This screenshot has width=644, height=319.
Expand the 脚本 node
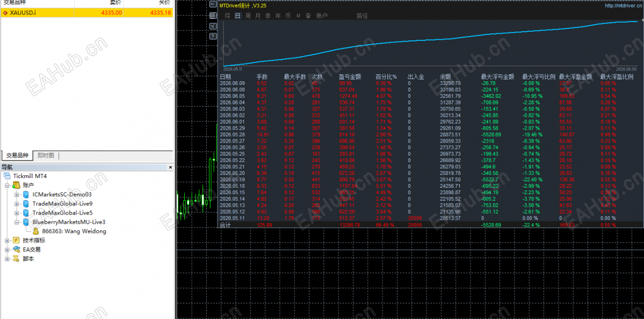tap(7, 259)
